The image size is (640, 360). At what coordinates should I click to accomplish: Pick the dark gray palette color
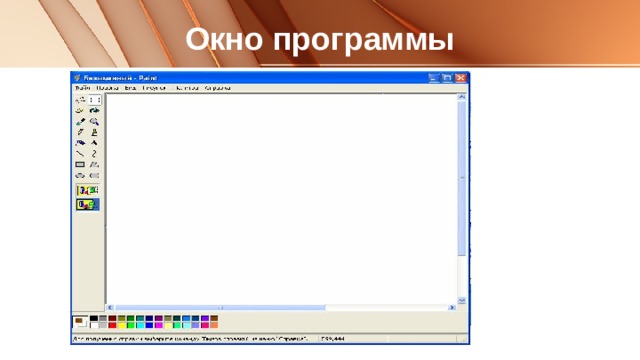103,318
